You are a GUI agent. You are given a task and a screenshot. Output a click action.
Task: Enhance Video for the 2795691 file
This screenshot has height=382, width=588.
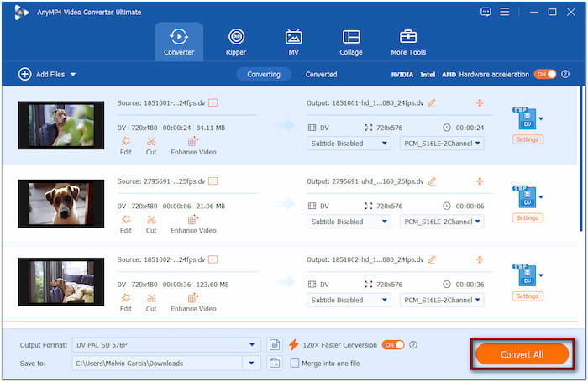(193, 224)
